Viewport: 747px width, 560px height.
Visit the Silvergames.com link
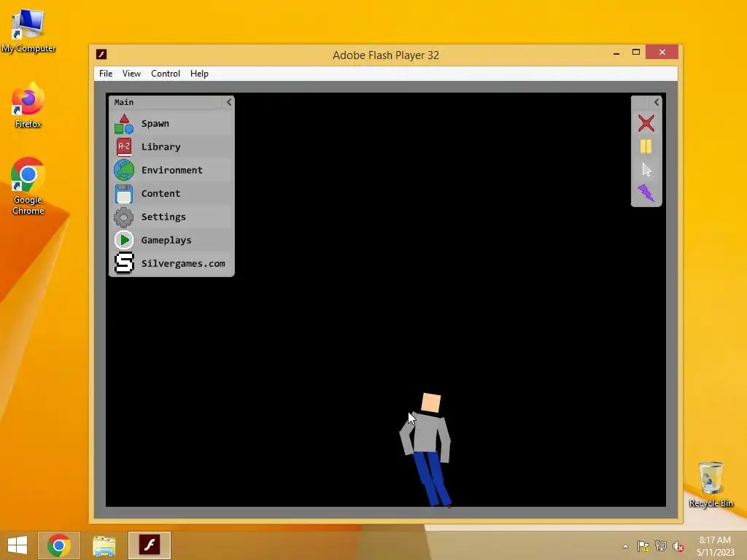pyautogui.click(x=183, y=263)
